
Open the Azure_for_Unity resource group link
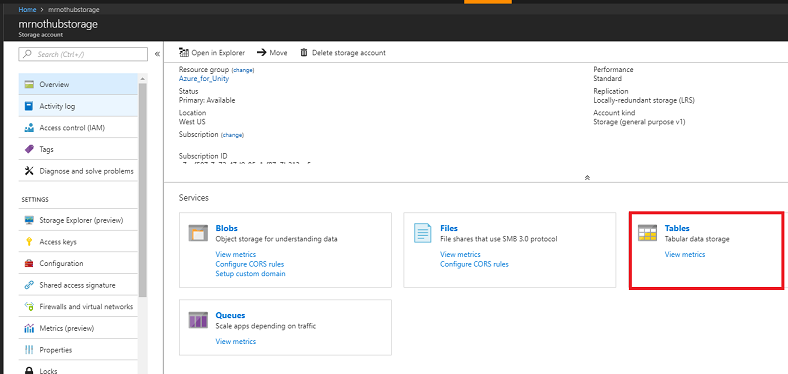coord(204,78)
